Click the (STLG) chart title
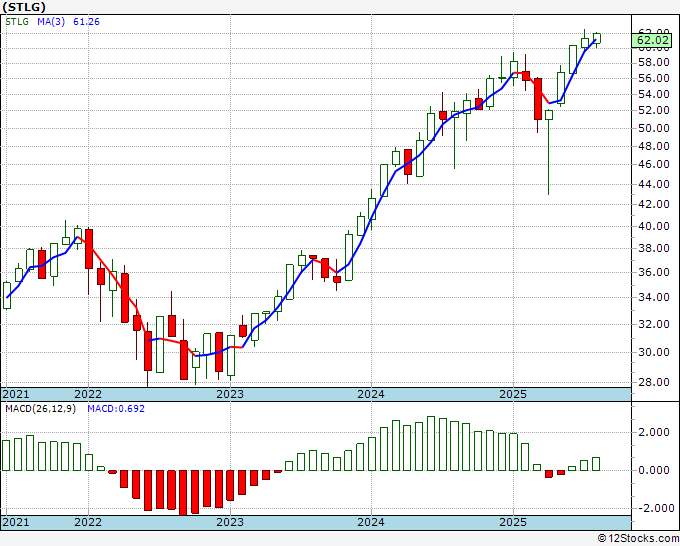 (x=24, y=7)
